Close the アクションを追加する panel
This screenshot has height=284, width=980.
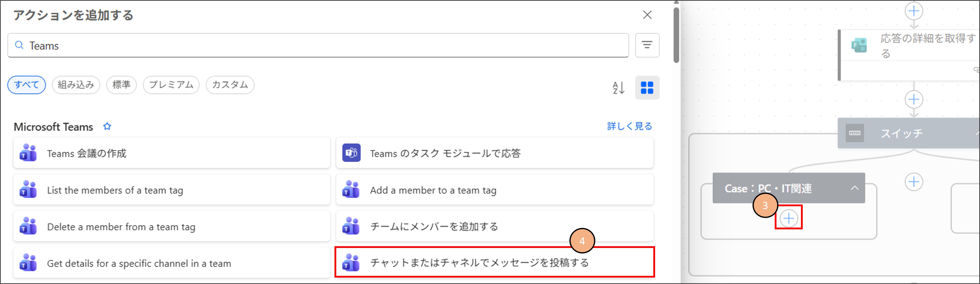pos(647,15)
